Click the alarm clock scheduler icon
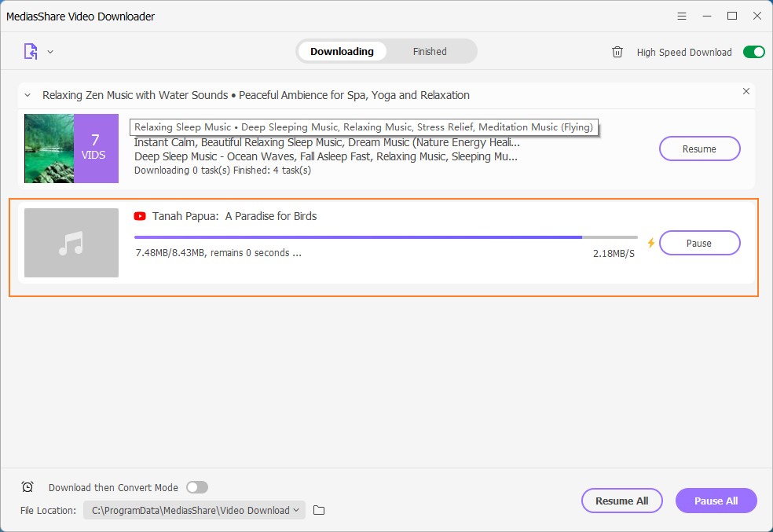 [x=27, y=487]
